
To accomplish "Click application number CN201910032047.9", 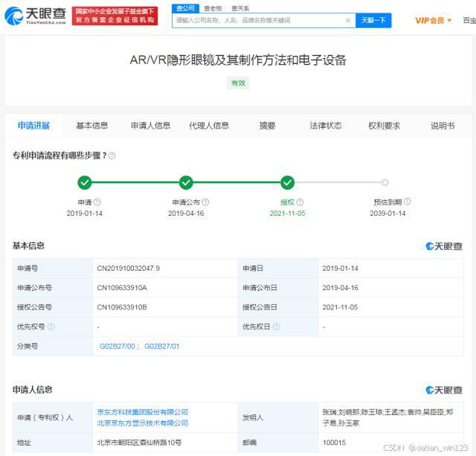I will pos(129,269).
